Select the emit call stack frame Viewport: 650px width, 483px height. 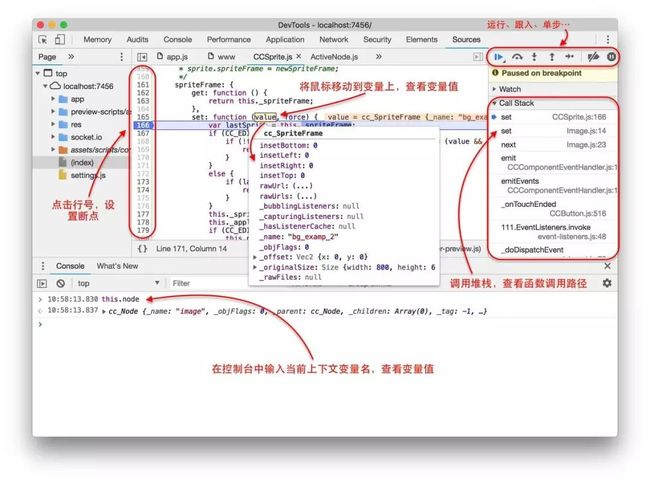pos(554,163)
